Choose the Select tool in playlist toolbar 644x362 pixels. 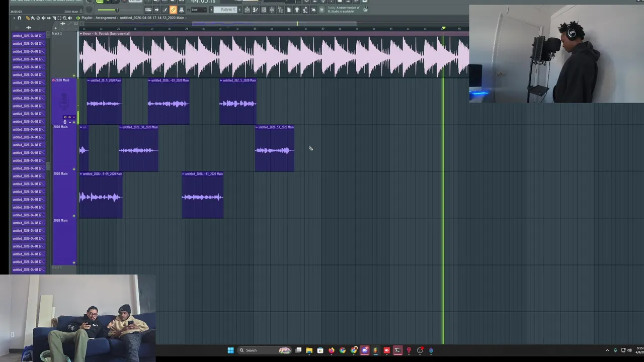click(x=59, y=18)
